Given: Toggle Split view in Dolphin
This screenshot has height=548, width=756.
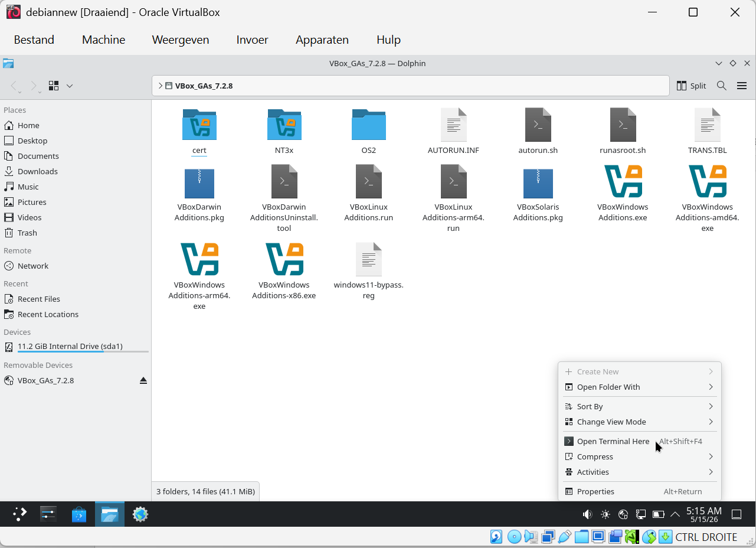Looking at the screenshot, I should [x=691, y=86].
